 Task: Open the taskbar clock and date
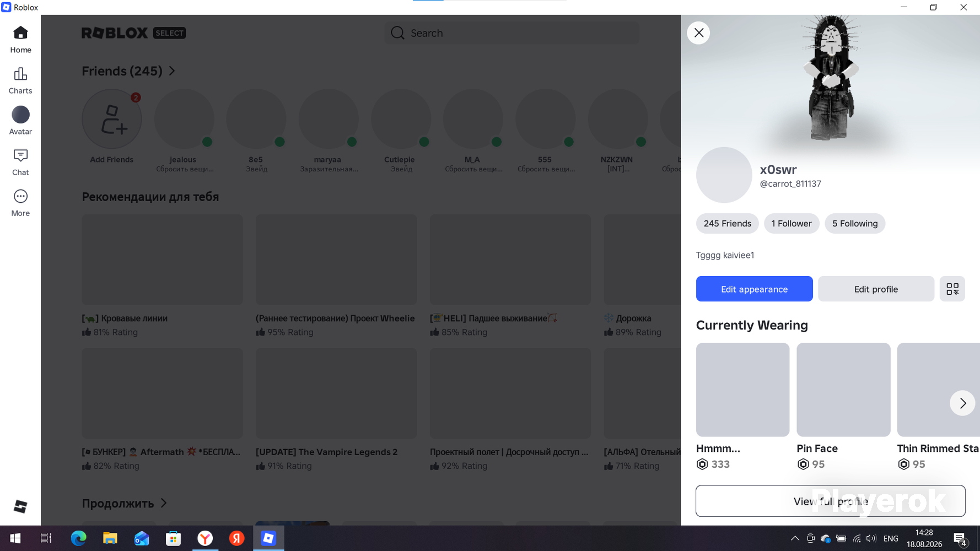(x=924, y=538)
